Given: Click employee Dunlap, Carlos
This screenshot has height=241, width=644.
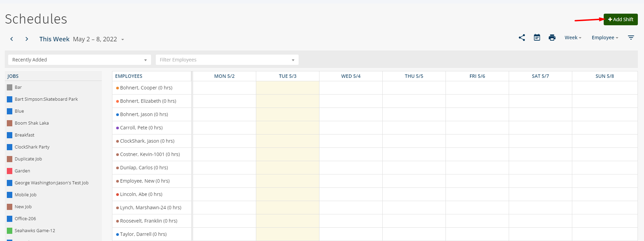Looking at the screenshot, I should pyautogui.click(x=144, y=168).
